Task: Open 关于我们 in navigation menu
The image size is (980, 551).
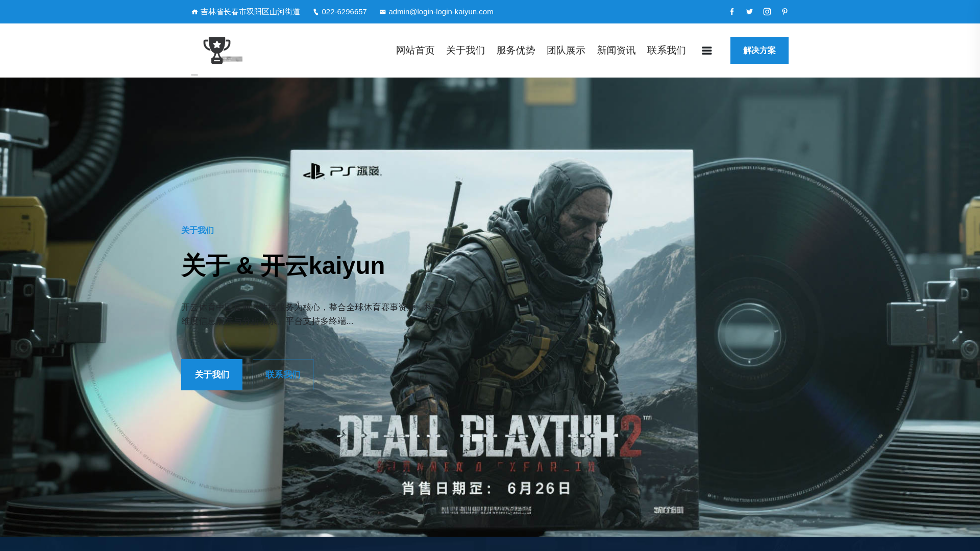Action: pyautogui.click(x=465, y=51)
